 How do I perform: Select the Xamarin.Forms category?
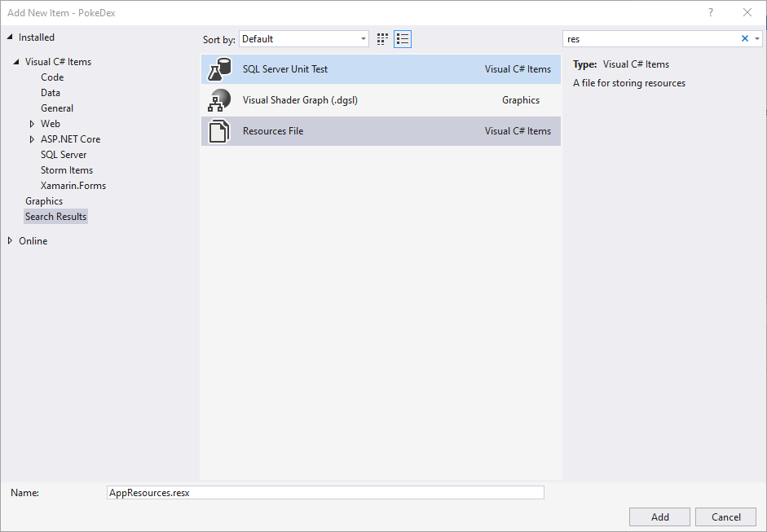(73, 186)
